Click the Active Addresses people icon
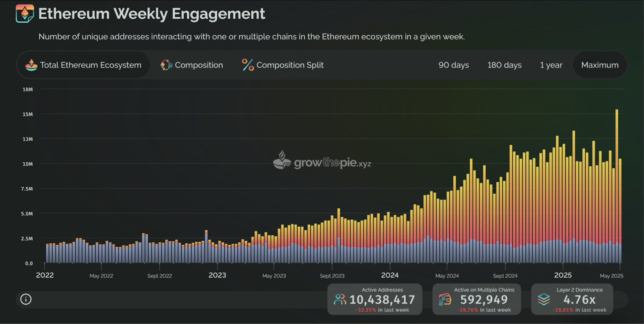 coord(340,299)
